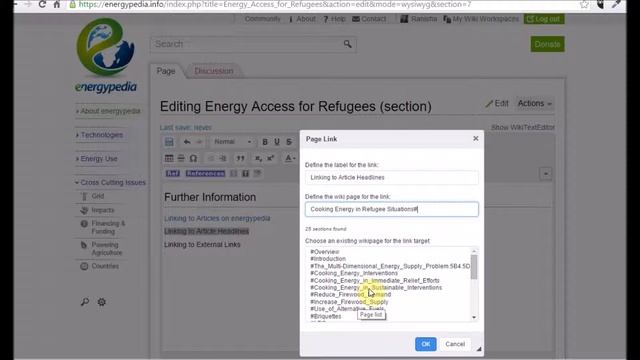Click the Edit pencil link
Image resolution: width=640 pixels, height=360 pixels.
[497, 104]
